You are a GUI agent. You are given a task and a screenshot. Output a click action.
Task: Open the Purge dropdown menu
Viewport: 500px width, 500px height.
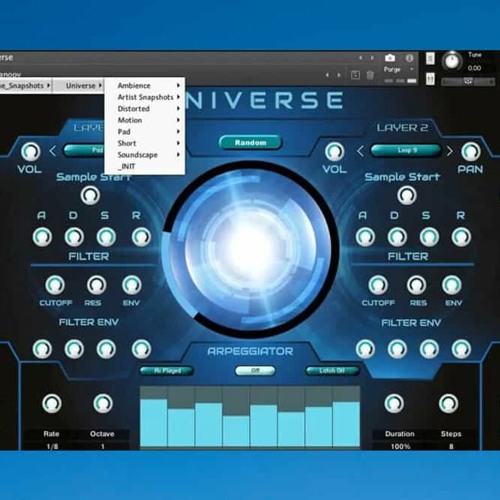click(399, 69)
